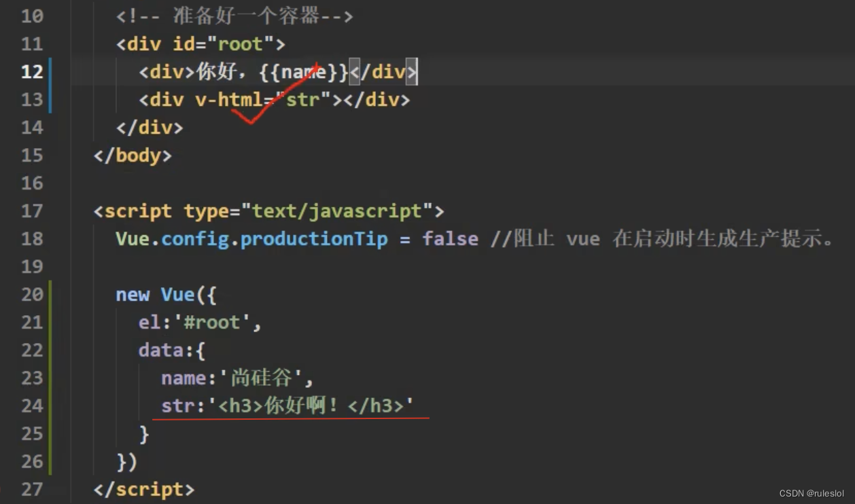855x504 pixels.
Task: Click the closing </body> tag on line 15
Action: click(x=133, y=155)
